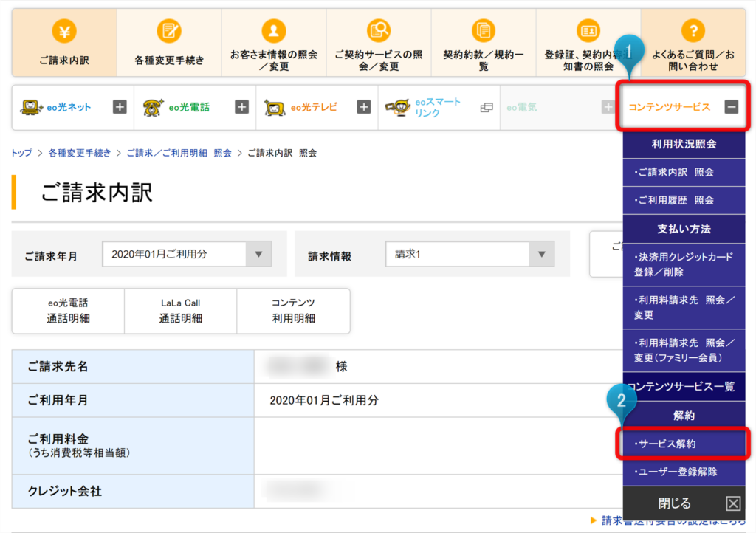The image size is (756, 533).
Task: Open 各種変更手続き pencil icon
Action: click(x=169, y=32)
